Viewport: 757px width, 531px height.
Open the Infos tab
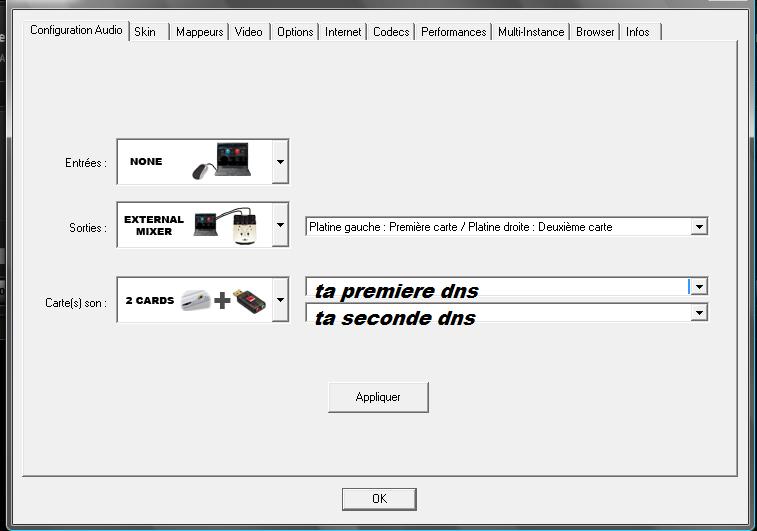coord(638,32)
